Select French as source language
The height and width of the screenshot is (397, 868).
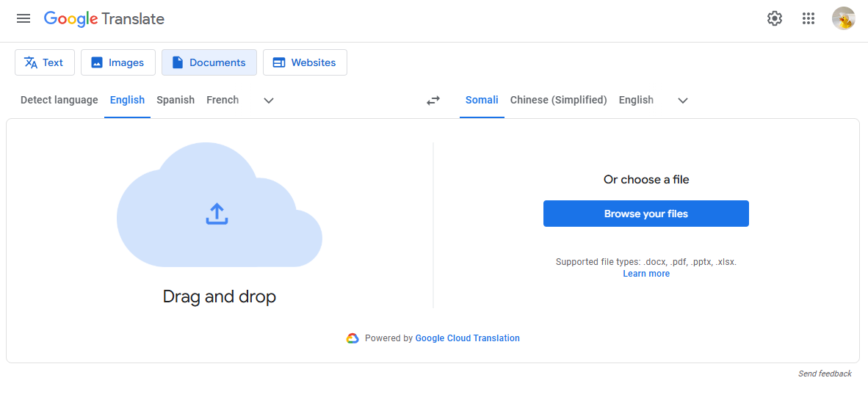(223, 100)
